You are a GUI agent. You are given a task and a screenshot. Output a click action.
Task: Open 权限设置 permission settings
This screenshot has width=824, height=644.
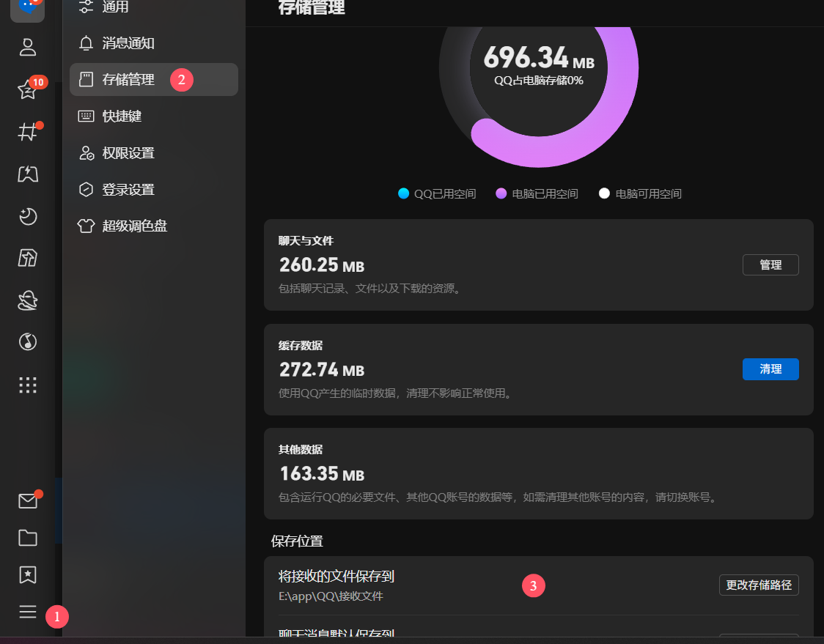coord(153,153)
